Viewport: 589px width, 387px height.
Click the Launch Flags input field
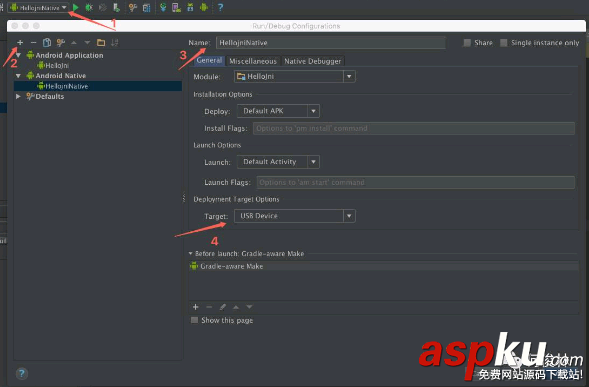tap(415, 182)
